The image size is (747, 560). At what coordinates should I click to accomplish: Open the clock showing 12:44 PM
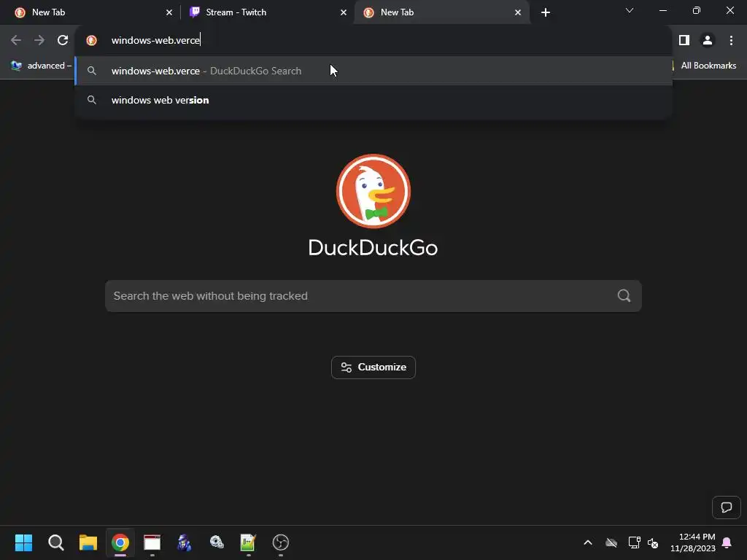693,542
